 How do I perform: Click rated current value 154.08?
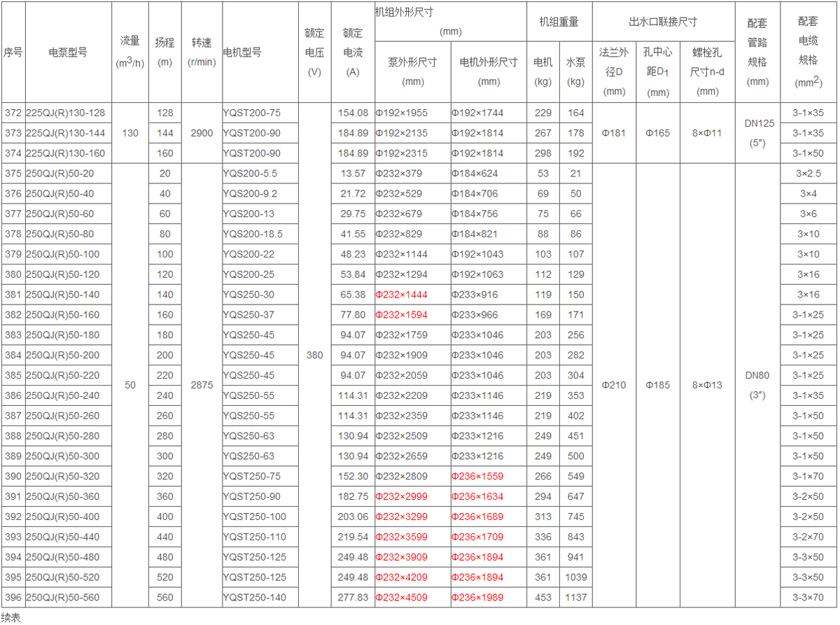(353, 113)
